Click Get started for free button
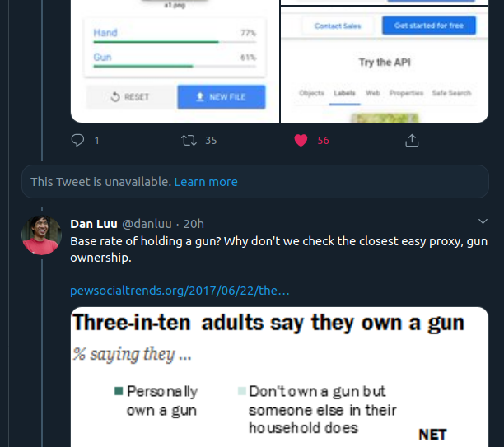Image resolution: width=504 pixels, height=447 pixels. point(429,26)
